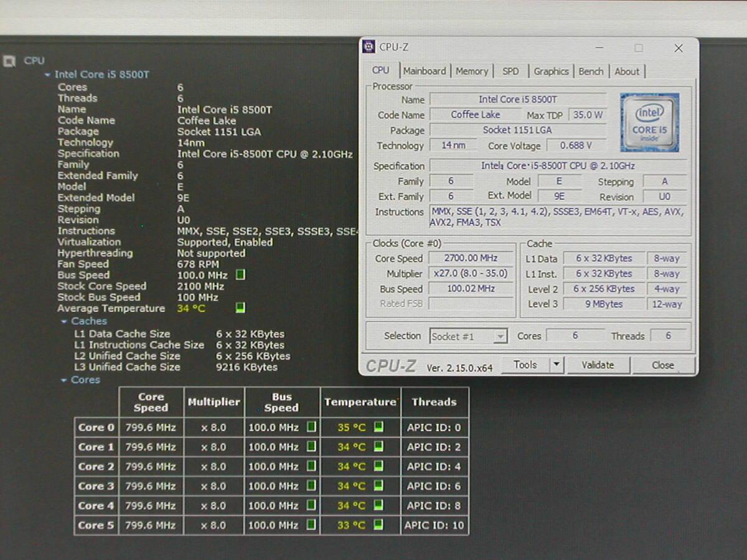The image size is (747, 560).
Task: Click the Tools button
Action: click(525, 365)
